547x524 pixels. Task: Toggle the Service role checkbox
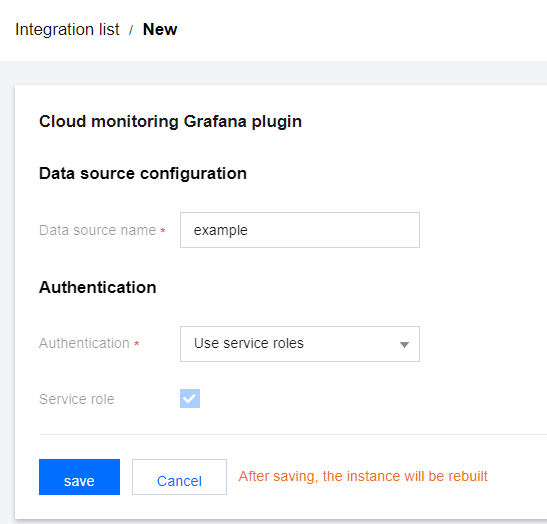(x=190, y=398)
